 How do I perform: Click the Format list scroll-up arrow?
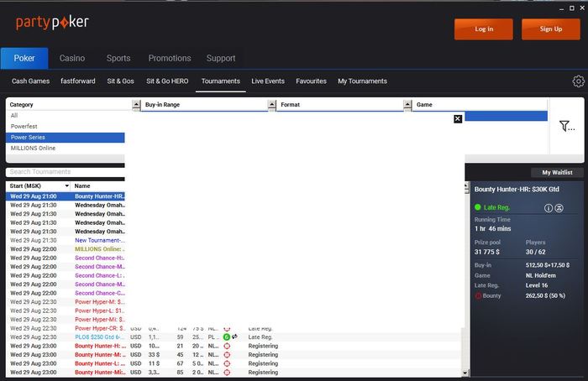[407, 105]
